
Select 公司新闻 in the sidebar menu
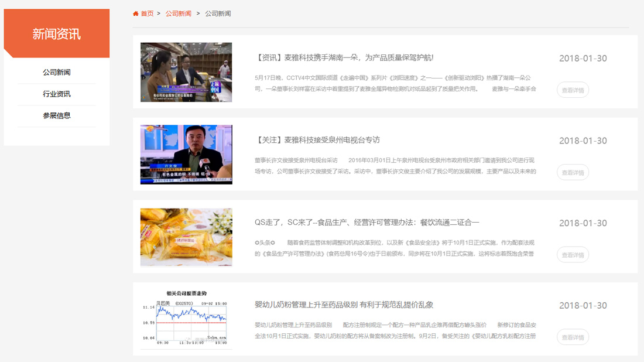pyautogui.click(x=57, y=73)
